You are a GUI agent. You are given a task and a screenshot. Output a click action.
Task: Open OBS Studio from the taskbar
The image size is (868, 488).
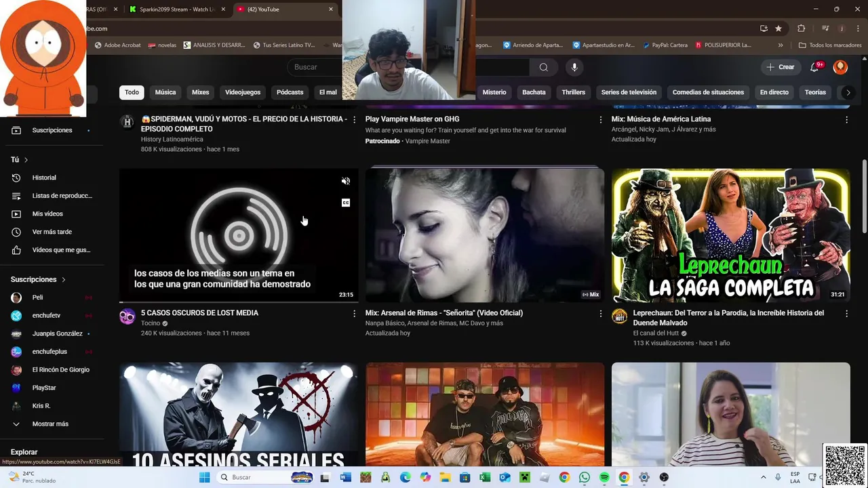click(664, 477)
